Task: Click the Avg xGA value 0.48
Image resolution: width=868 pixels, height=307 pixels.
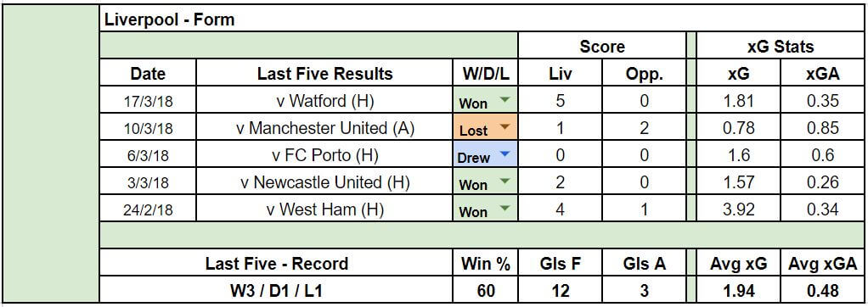Action: coord(823,290)
